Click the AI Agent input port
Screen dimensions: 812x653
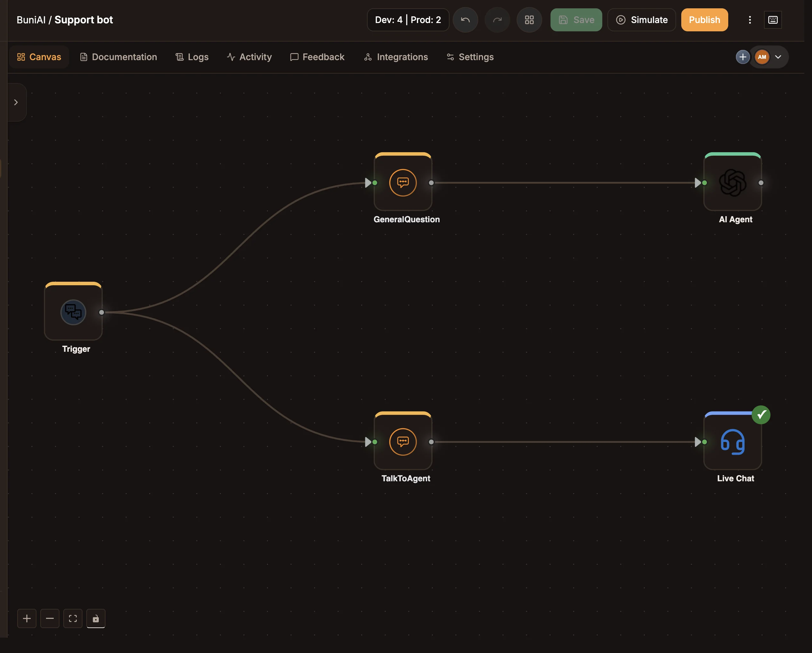pyautogui.click(x=704, y=183)
